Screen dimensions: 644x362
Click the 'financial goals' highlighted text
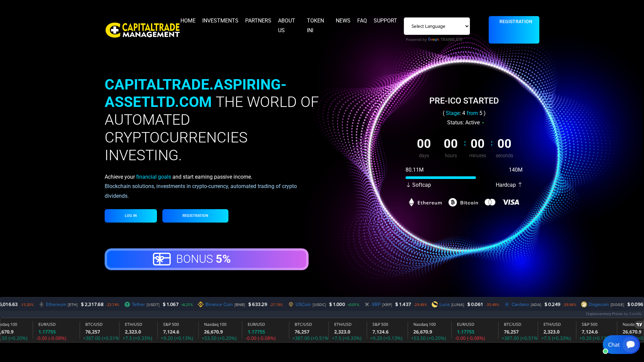coord(154,177)
